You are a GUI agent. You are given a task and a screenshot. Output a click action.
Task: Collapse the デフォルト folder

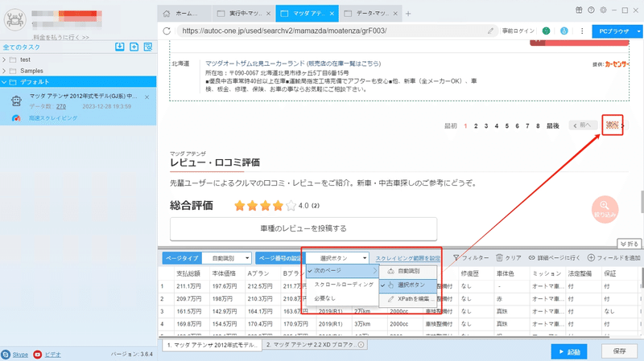point(4,82)
